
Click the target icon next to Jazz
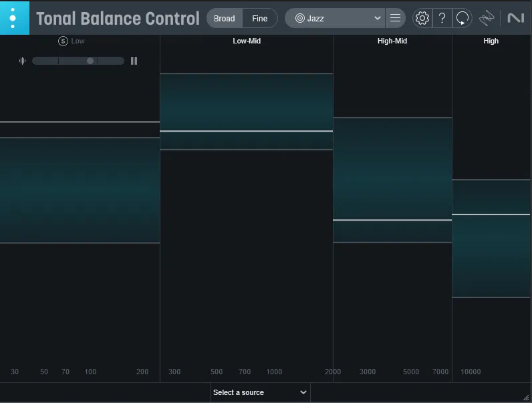[x=300, y=18]
